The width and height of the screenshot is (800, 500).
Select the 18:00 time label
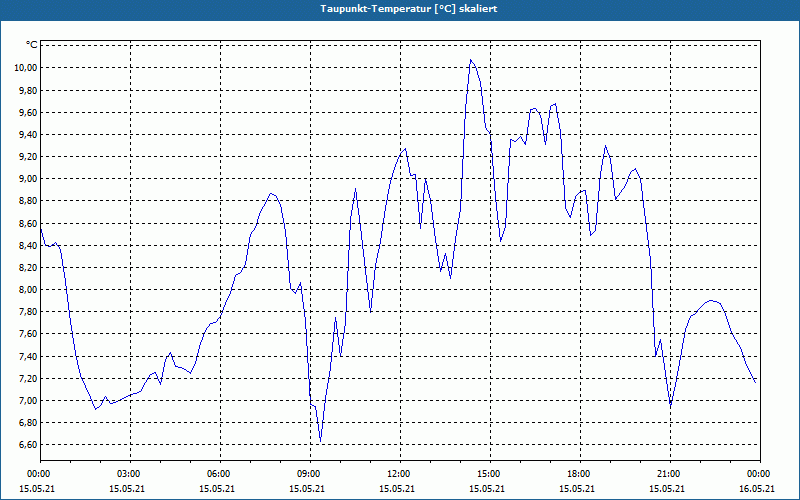(580, 474)
